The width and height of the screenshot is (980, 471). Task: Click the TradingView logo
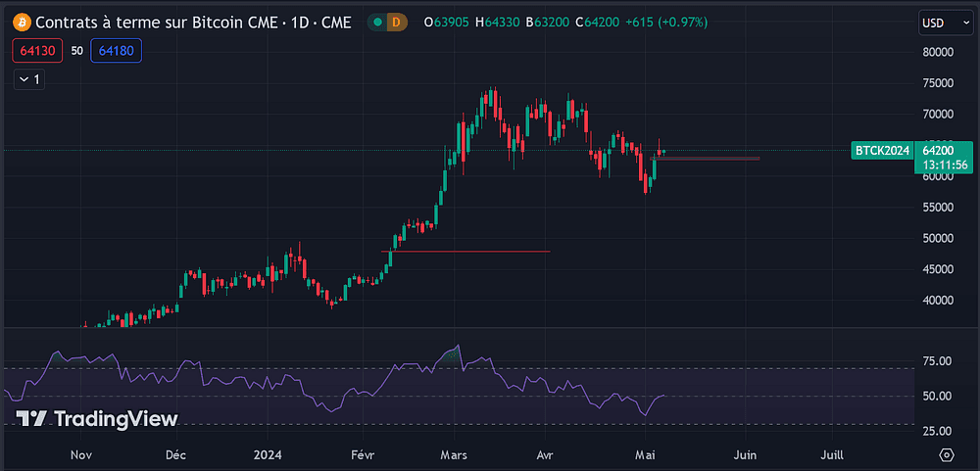click(97, 418)
